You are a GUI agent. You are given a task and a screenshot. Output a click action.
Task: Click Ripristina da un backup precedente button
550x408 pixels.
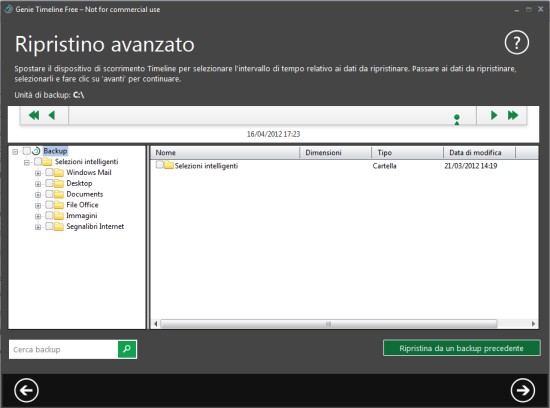[x=462, y=348]
